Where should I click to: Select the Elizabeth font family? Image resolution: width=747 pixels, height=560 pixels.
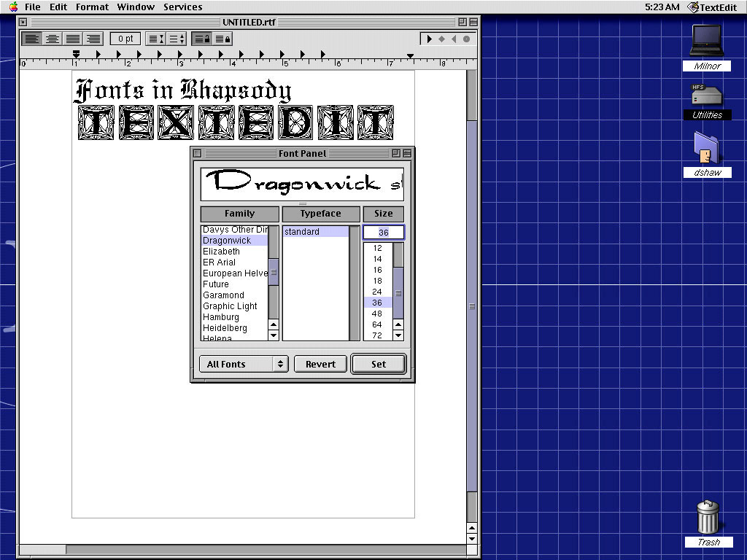click(234, 252)
